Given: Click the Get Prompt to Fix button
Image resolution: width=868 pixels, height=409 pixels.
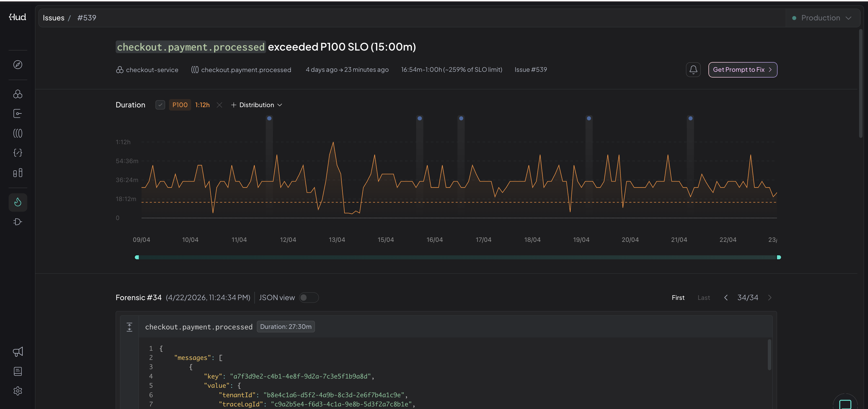Looking at the screenshot, I should pyautogui.click(x=743, y=70).
